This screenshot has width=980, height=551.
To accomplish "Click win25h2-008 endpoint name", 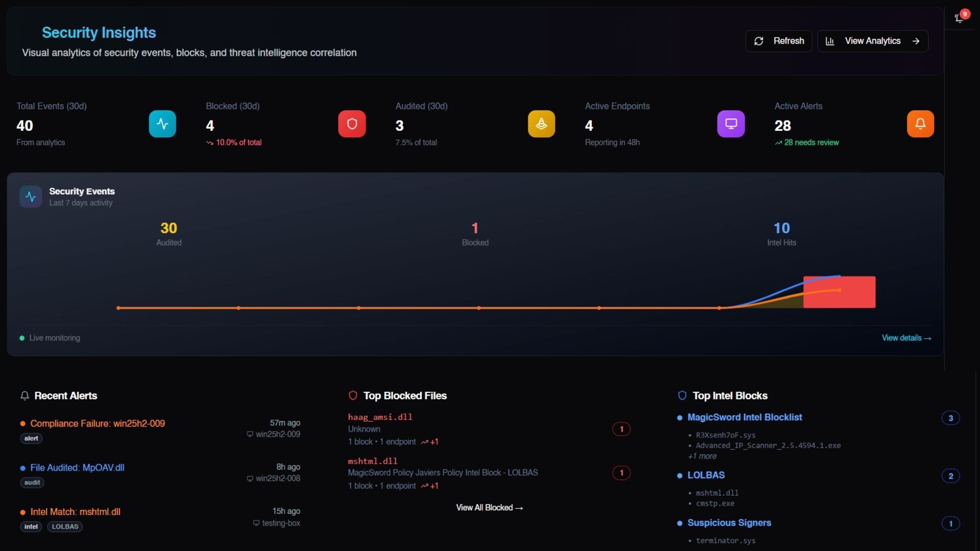I will click(x=278, y=478).
